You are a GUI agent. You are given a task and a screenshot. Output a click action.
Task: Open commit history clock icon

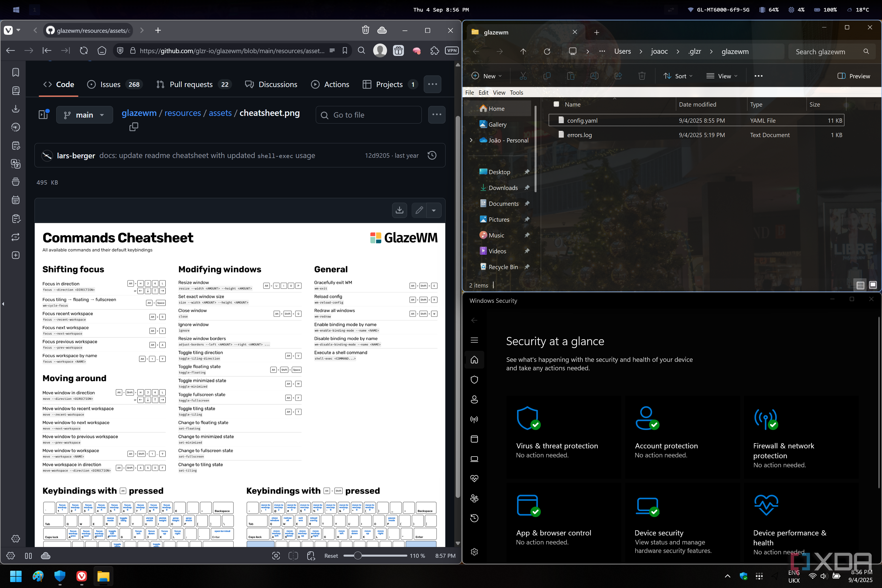[432, 155]
